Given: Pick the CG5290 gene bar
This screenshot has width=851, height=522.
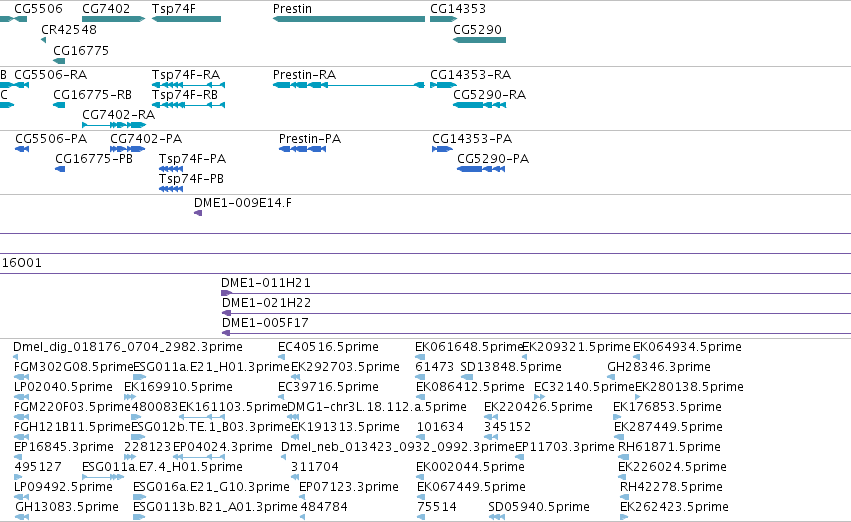Looking at the screenshot, I should click(x=479, y=40).
